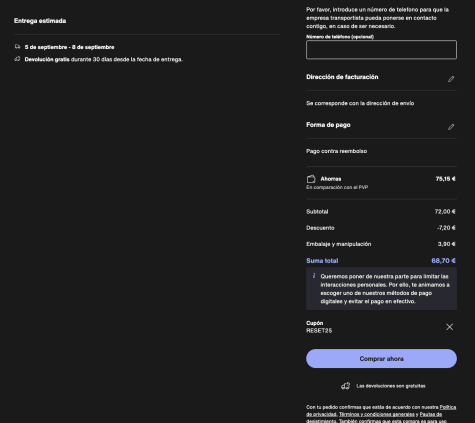The image size is (475, 423).
Task: Click the delivery date 5 de septiembre - 8 de septiembre
Action: (x=69, y=47)
